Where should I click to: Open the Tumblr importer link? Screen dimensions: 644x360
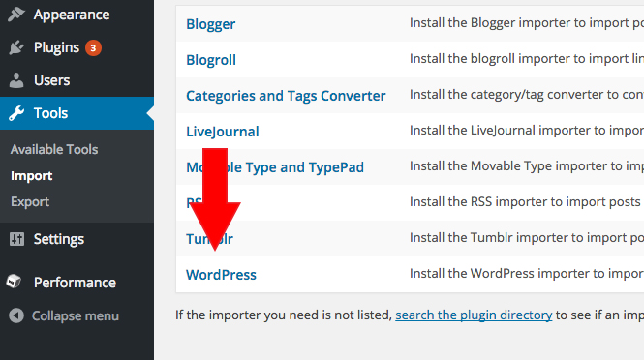pos(209,238)
